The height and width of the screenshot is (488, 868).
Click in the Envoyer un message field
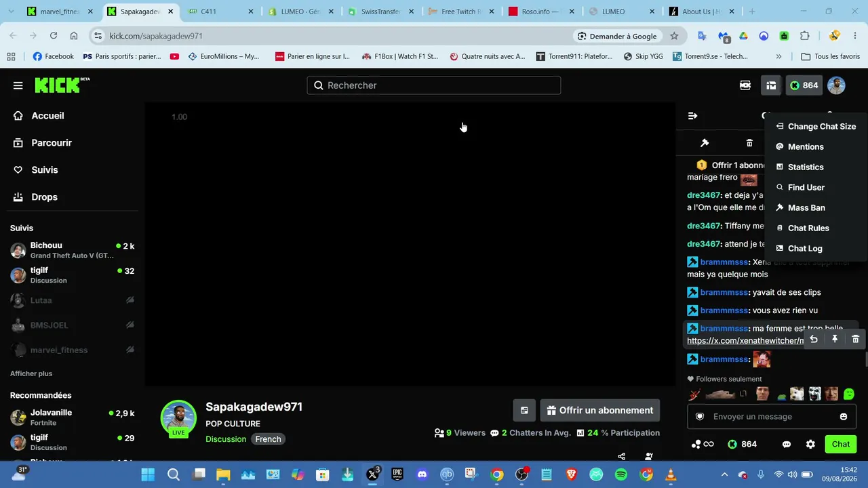click(770, 417)
